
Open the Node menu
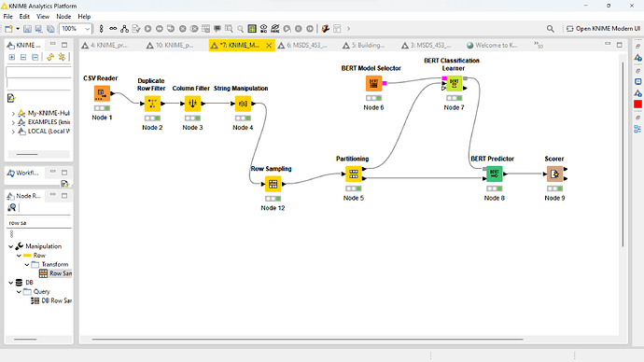click(x=63, y=17)
